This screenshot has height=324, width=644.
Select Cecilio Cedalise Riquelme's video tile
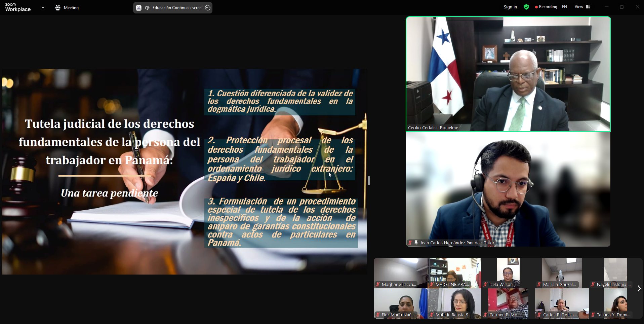pyautogui.click(x=508, y=74)
